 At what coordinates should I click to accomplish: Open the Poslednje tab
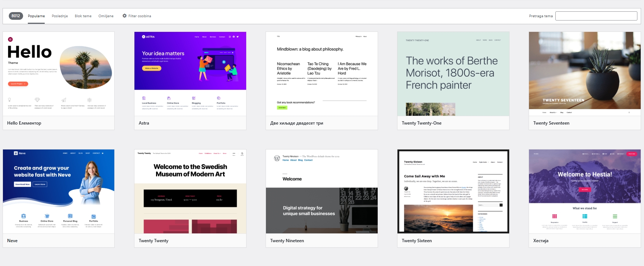[x=60, y=16]
